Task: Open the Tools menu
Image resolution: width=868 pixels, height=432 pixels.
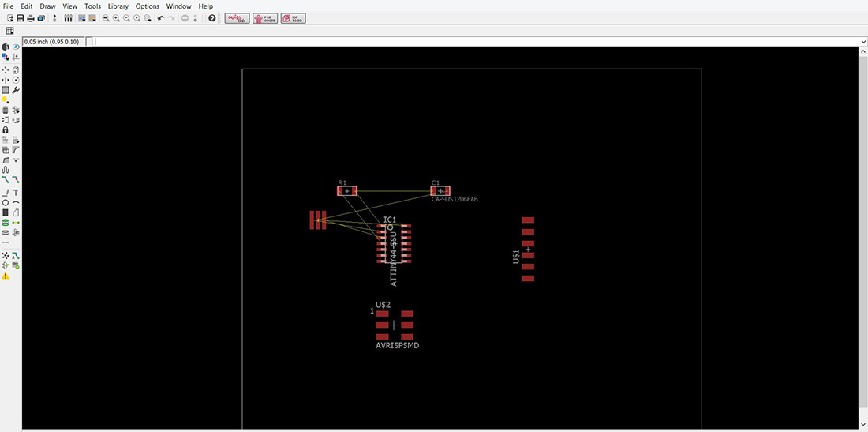Action: (x=92, y=6)
